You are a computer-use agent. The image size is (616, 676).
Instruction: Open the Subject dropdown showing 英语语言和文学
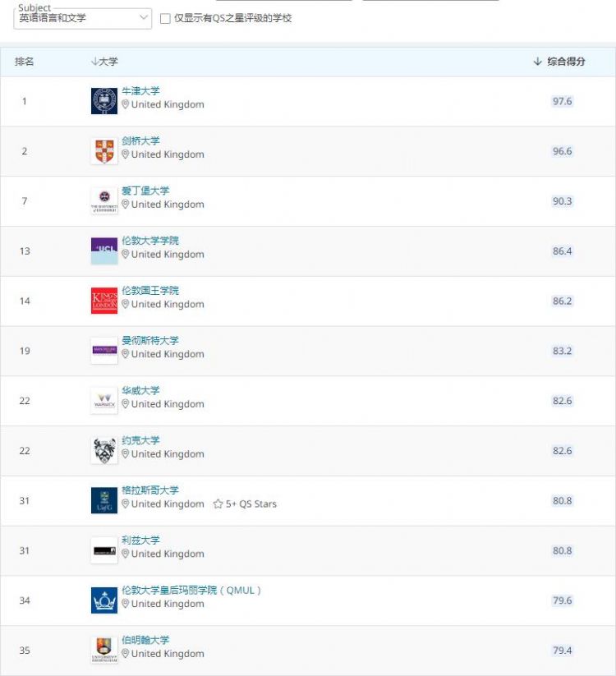pyautogui.click(x=82, y=18)
